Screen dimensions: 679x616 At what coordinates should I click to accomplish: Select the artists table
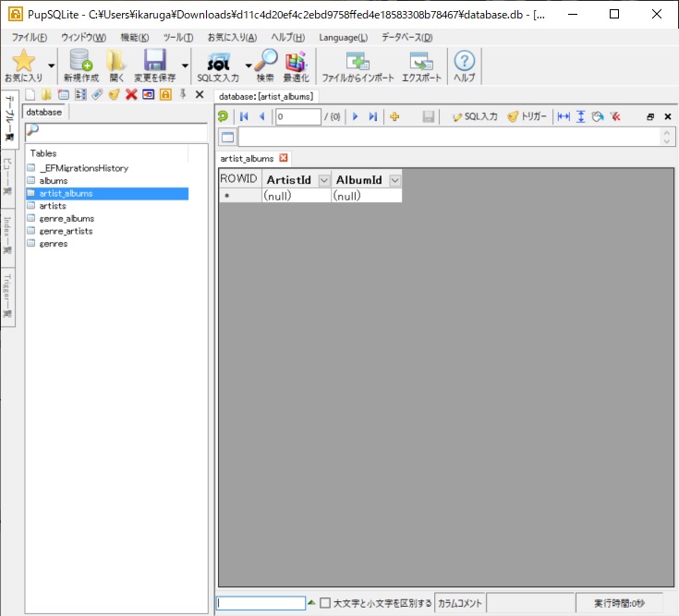[x=53, y=206]
